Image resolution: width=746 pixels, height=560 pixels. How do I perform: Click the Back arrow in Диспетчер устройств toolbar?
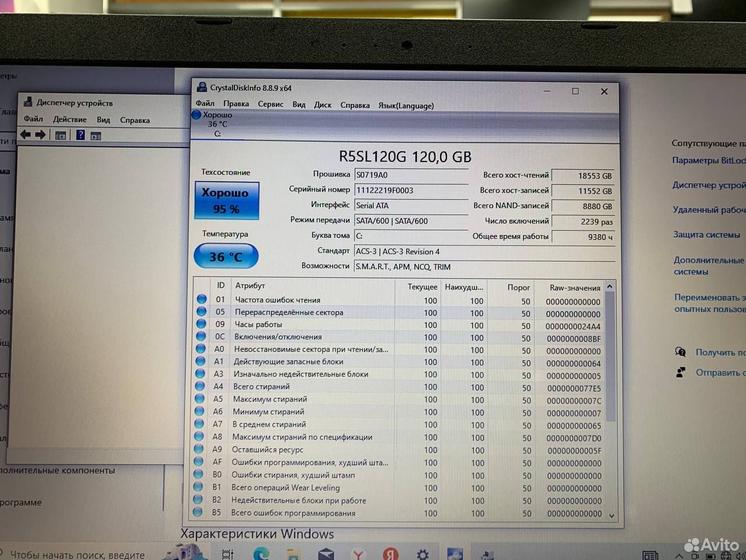pos(26,135)
